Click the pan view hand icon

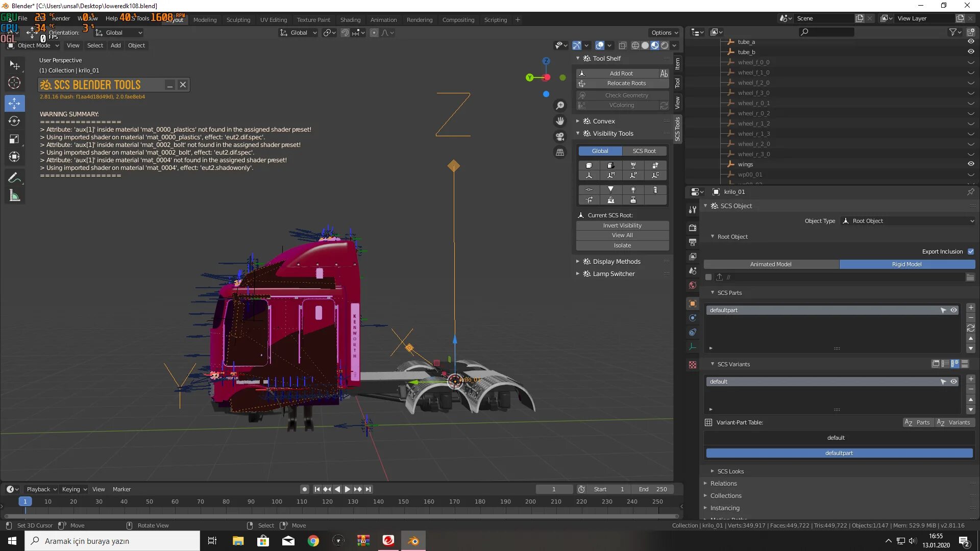560,121
